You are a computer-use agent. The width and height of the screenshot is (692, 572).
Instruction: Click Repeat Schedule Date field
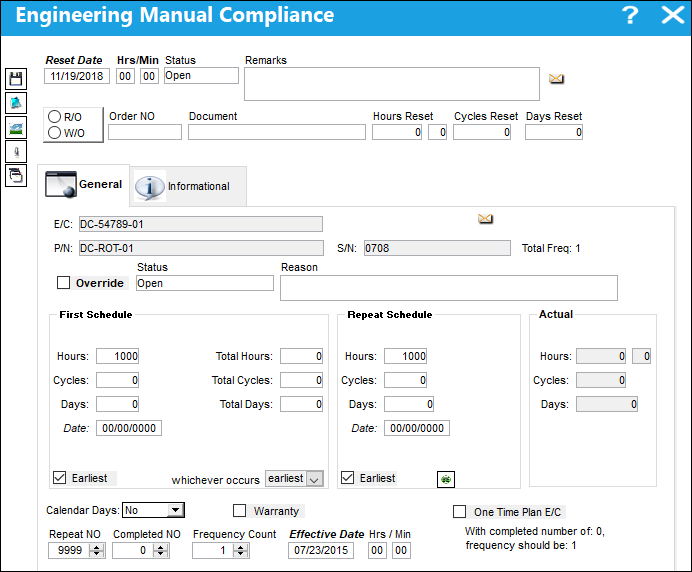[x=417, y=428]
